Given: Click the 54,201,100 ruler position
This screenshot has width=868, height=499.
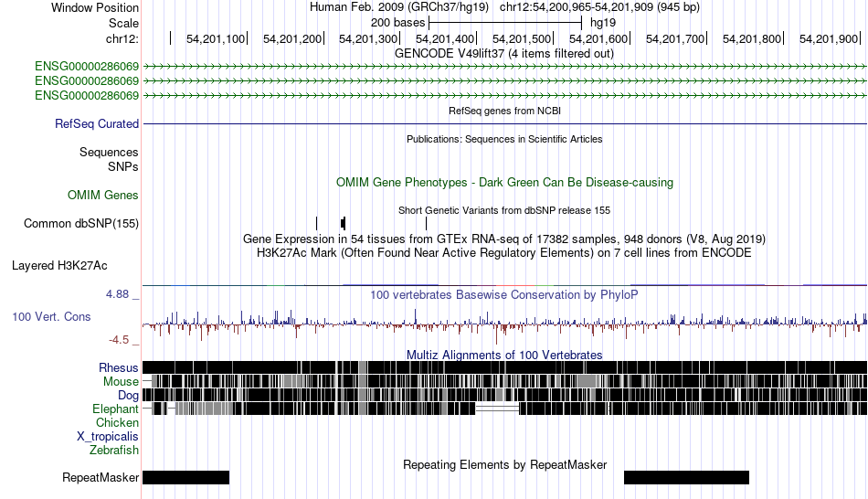Looking at the screenshot, I should [x=216, y=38].
